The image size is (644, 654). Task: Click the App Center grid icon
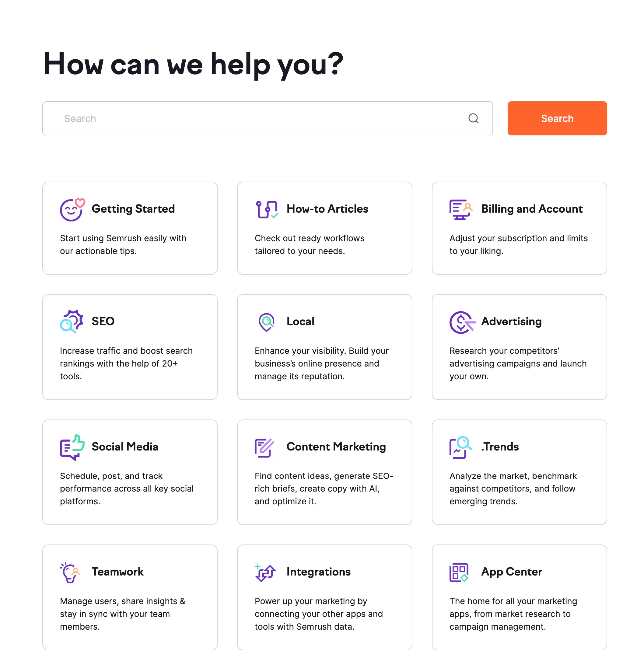coord(460,572)
